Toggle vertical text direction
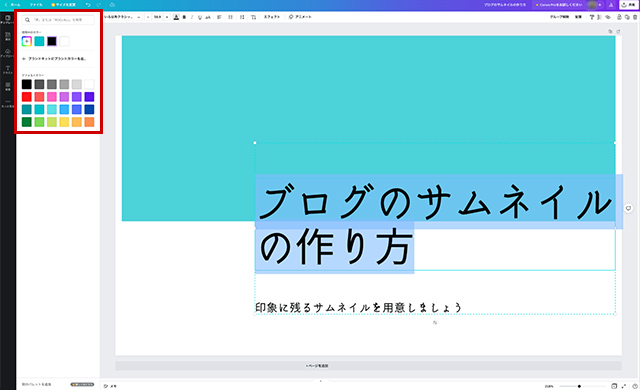The image size is (640, 390). coord(253,17)
